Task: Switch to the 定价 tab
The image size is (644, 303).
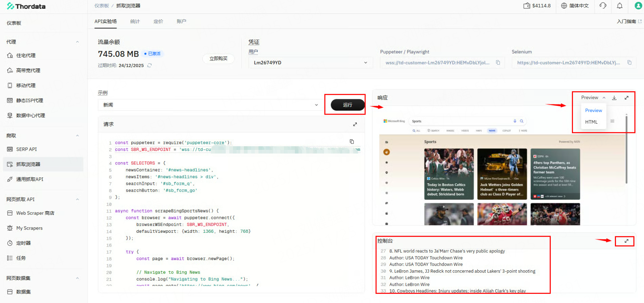Action: coord(158,21)
